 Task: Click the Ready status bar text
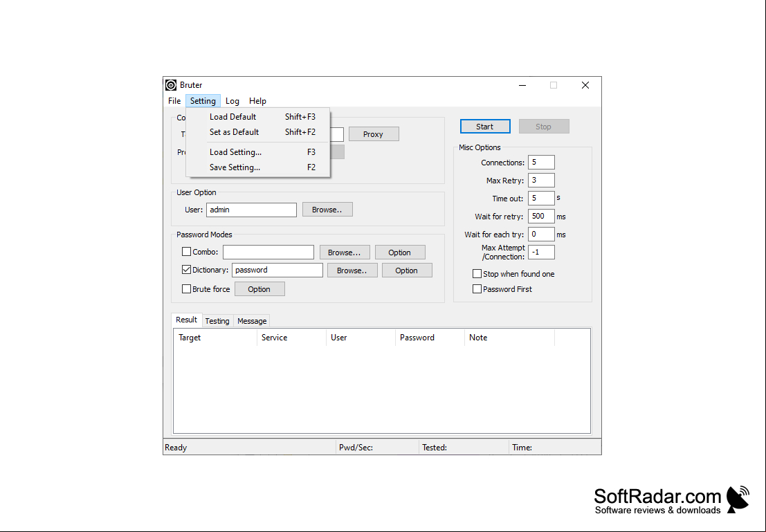click(176, 448)
